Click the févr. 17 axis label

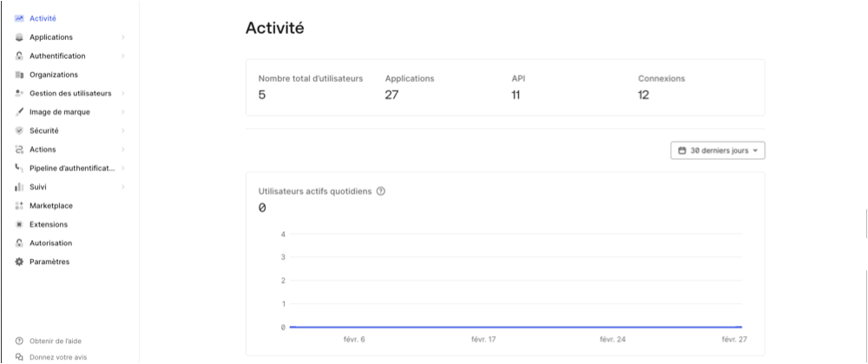[x=483, y=339]
